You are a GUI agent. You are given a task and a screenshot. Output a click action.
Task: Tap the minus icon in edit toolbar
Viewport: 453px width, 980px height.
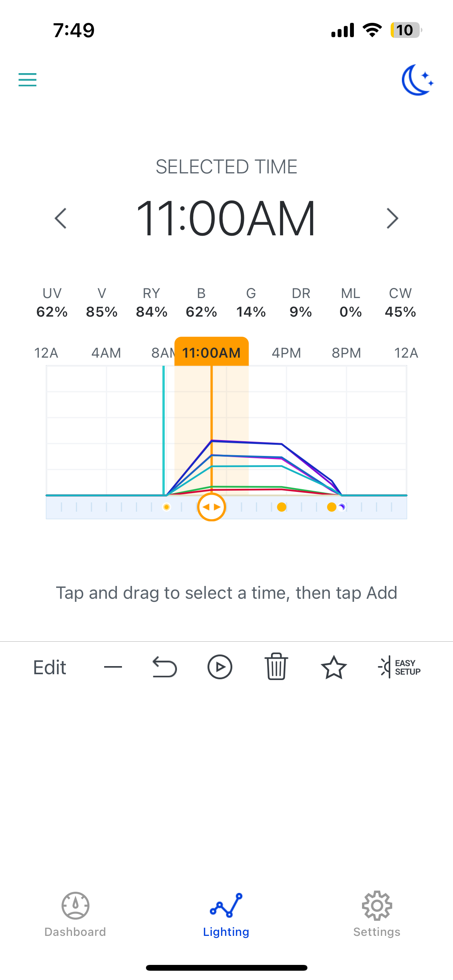(113, 667)
